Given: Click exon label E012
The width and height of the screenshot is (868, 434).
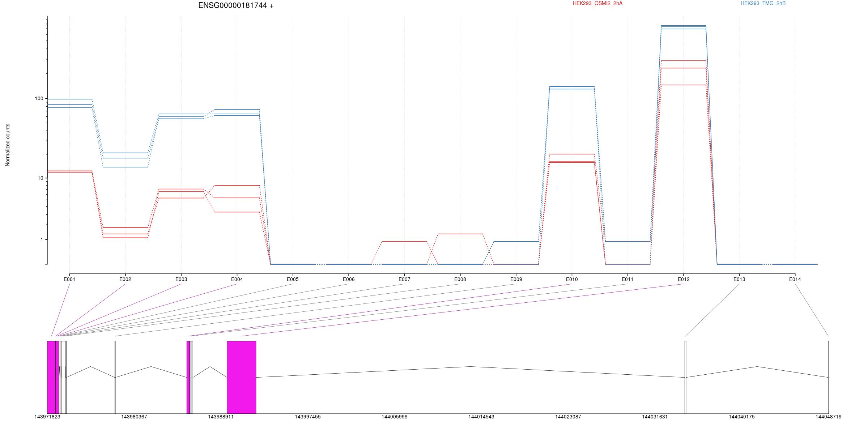Looking at the screenshot, I should click(x=684, y=279).
